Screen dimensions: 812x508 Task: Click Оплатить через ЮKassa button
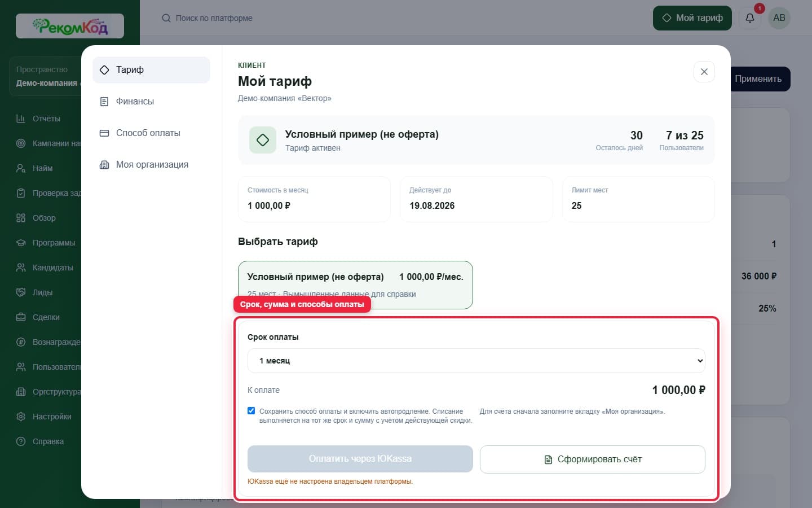[360, 459]
